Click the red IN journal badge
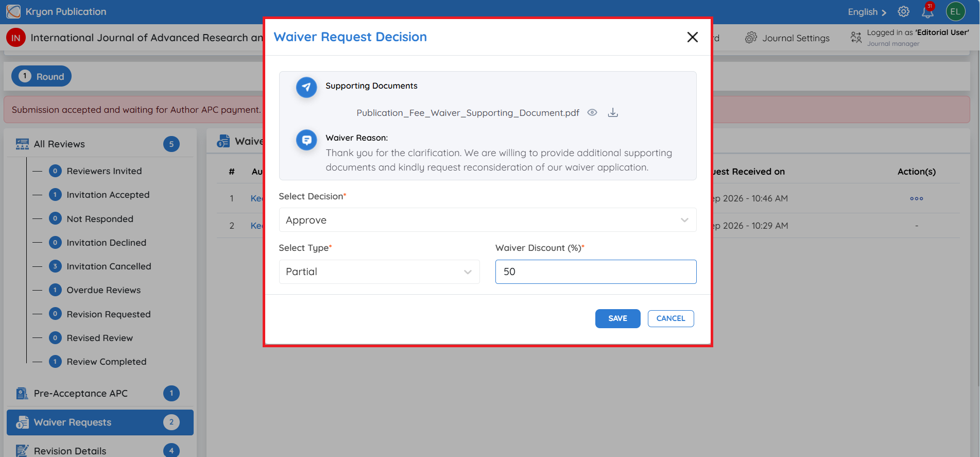980x457 pixels. tap(16, 38)
